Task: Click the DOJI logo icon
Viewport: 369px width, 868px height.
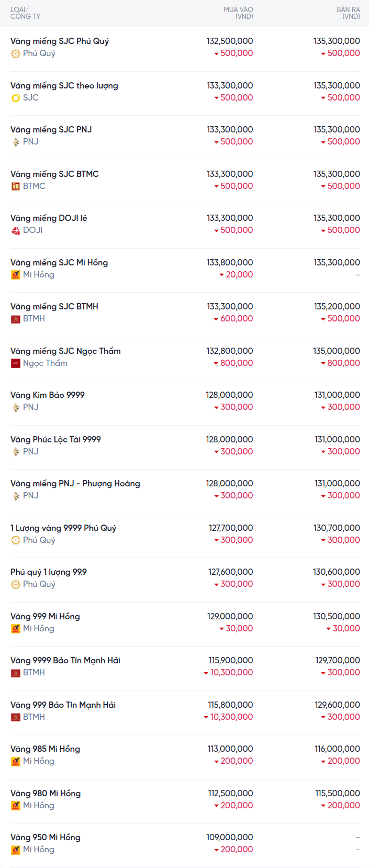Action: click(x=16, y=230)
